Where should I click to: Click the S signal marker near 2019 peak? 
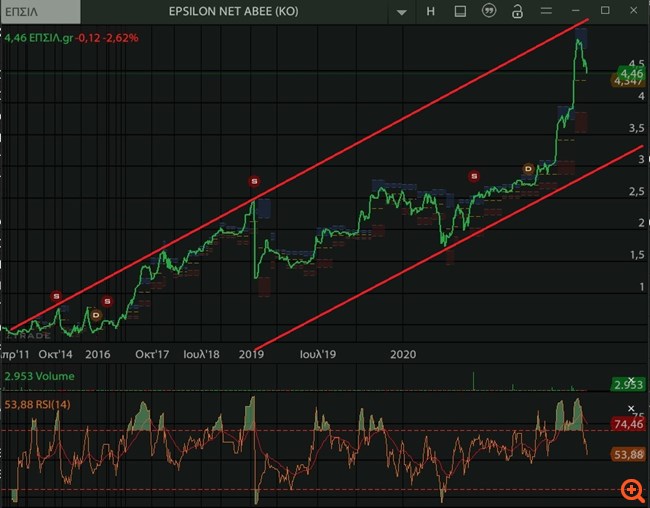click(254, 181)
